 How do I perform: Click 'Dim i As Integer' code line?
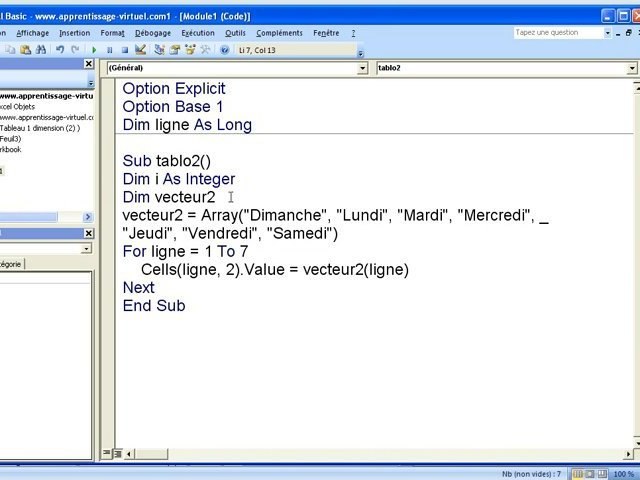[179, 179]
